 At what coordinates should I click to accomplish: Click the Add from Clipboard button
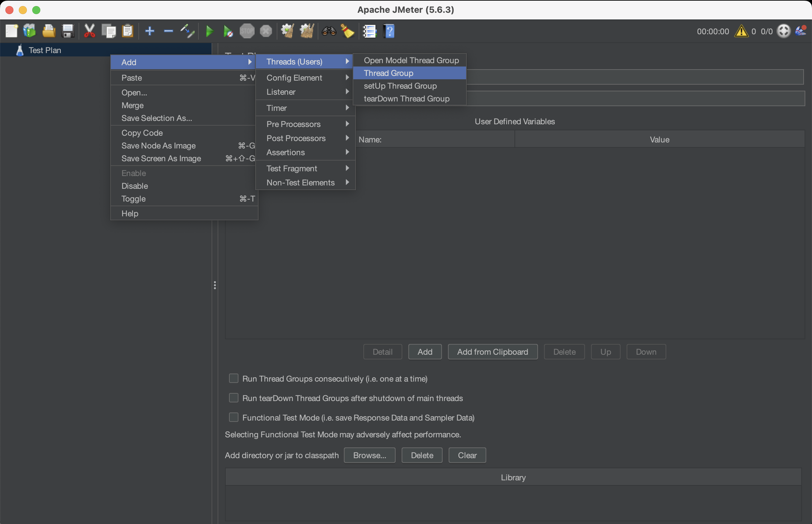click(x=492, y=352)
